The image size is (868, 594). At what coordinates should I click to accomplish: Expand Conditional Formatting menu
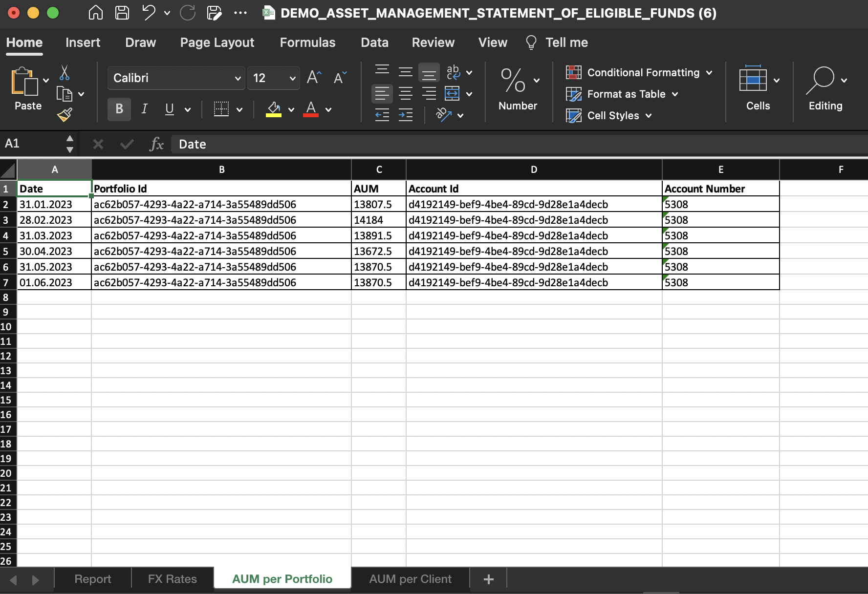pos(639,73)
